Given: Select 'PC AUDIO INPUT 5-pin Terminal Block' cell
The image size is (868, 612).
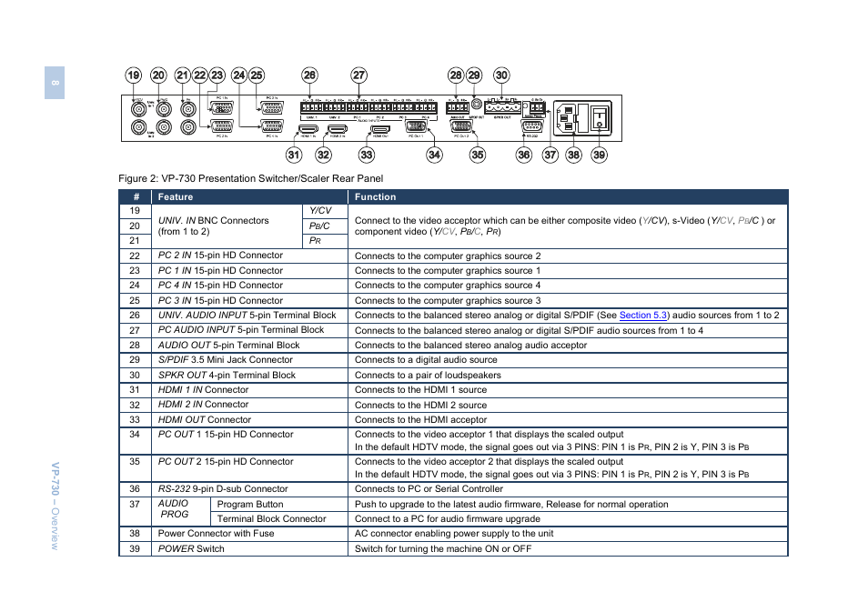Looking at the screenshot, I should (x=249, y=330).
